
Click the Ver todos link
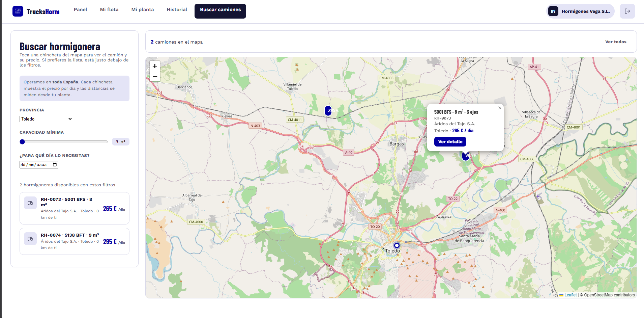616,42
